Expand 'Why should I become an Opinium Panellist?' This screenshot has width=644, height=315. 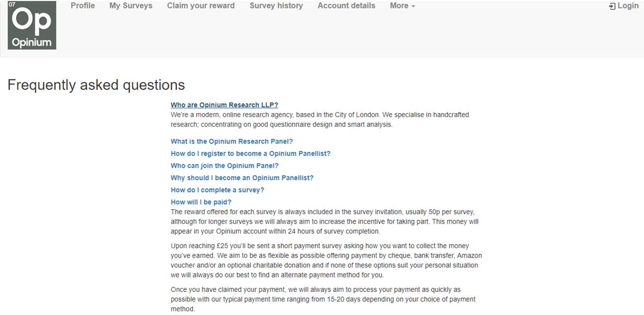point(241,178)
